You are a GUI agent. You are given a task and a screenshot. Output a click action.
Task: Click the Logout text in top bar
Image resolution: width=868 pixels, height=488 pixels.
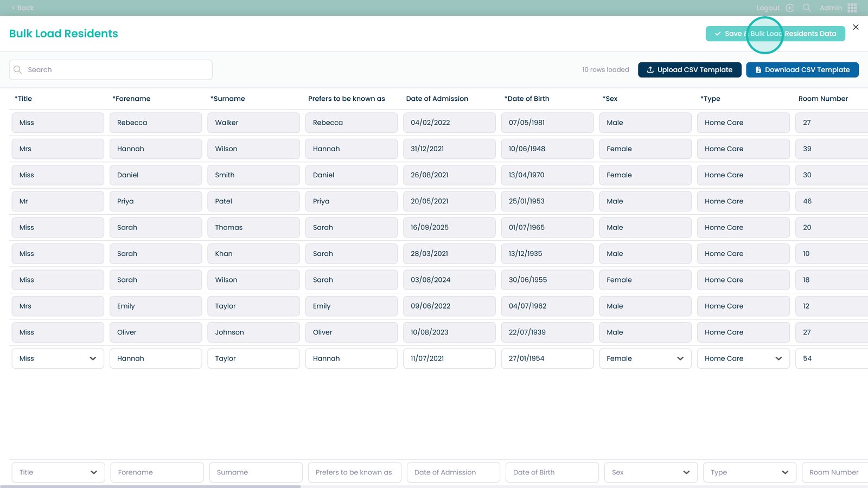click(x=768, y=8)
